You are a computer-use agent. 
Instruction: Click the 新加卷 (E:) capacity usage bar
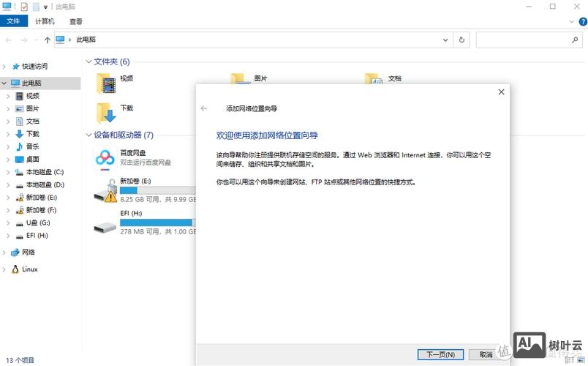coord(158,190)
